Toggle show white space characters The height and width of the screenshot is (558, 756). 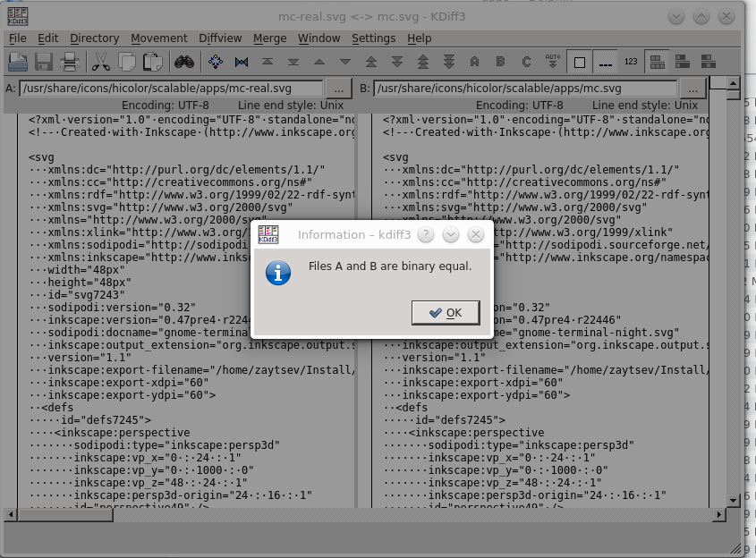pos(580,63)
